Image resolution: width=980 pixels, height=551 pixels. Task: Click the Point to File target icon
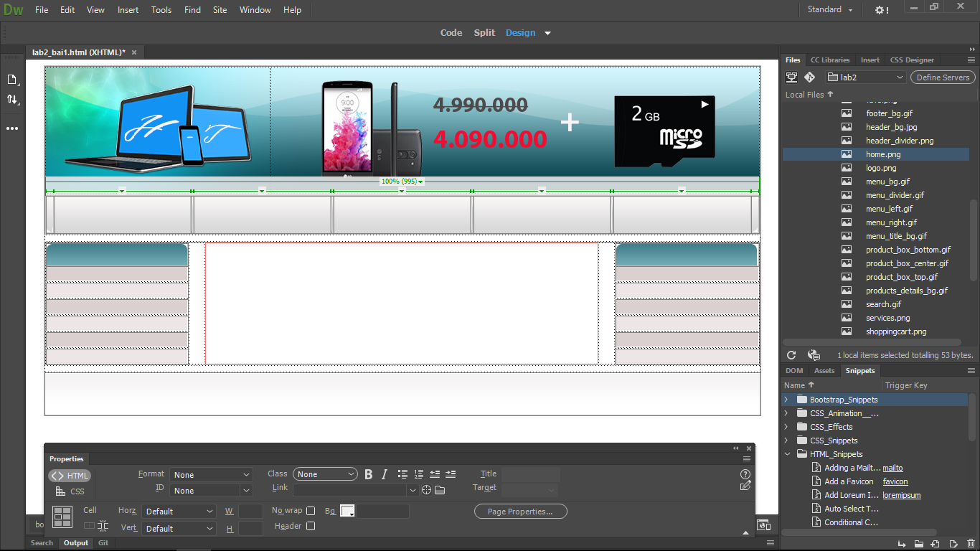point(426,490)
